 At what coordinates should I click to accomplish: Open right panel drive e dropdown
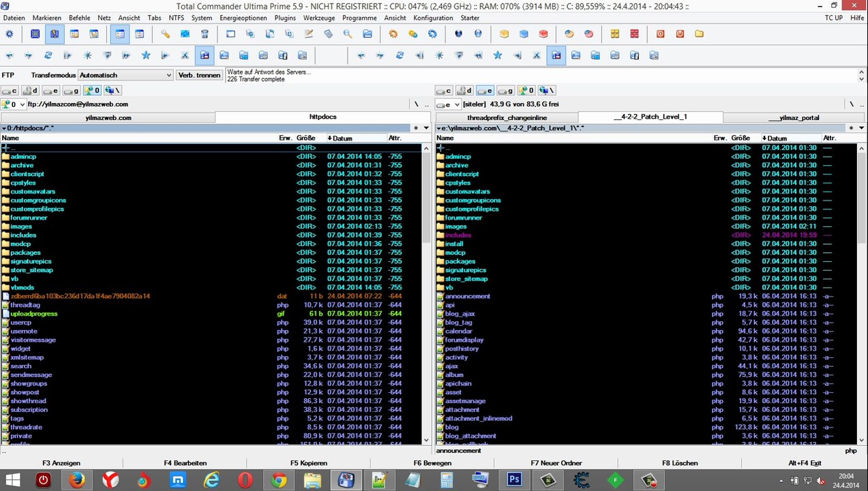(448, 104)
